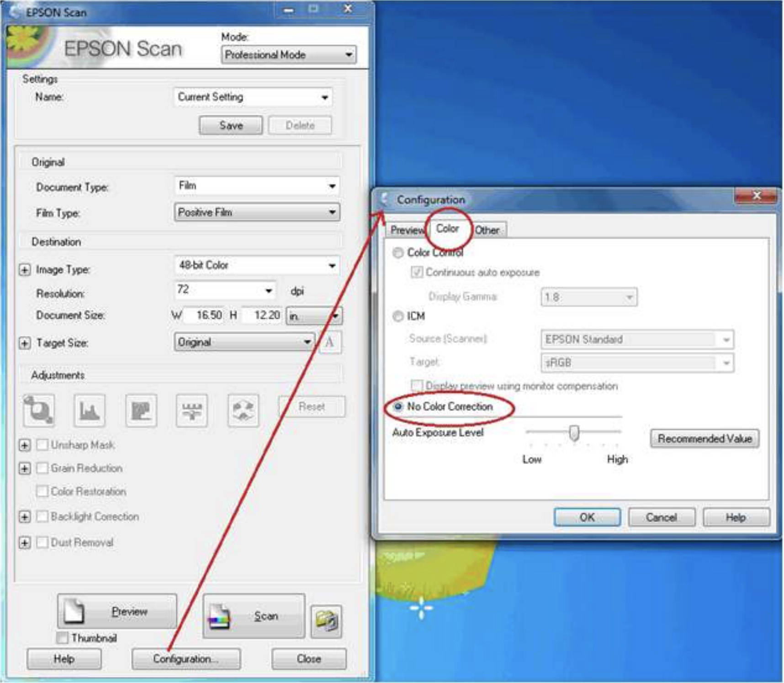The image size is (784, 683).
Task: Click the document width field
Action: (204, 315)
